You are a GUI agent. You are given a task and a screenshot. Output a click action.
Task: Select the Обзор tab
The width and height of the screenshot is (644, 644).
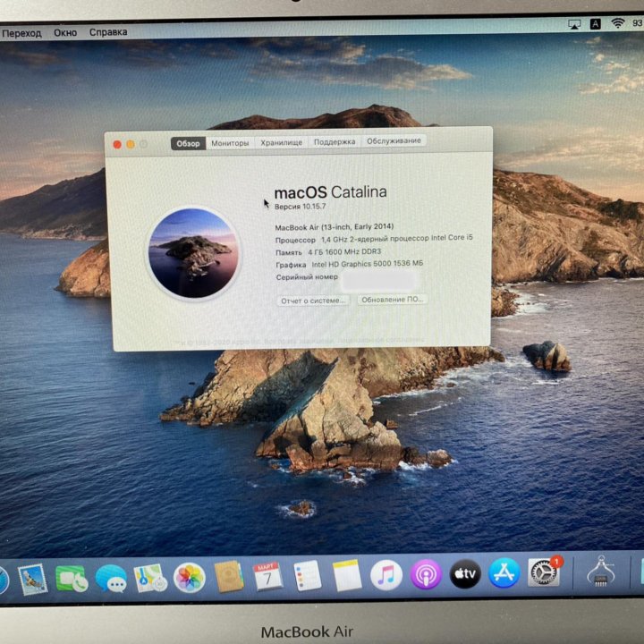click(x=188, y=144)
